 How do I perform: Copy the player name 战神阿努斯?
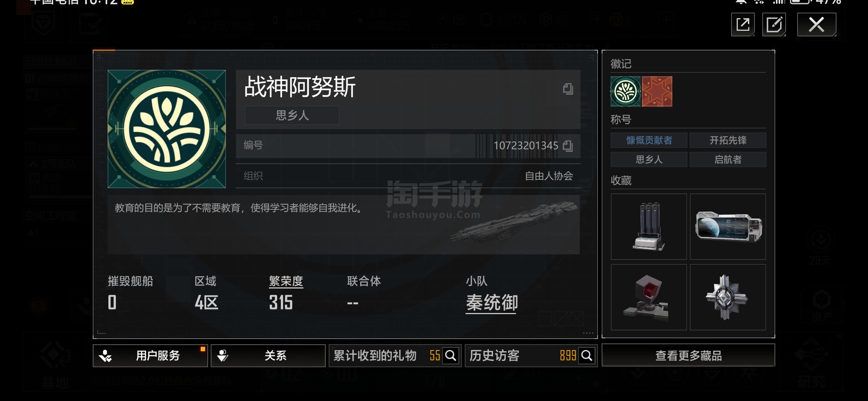pyautogui.click(x=568, y=89)
